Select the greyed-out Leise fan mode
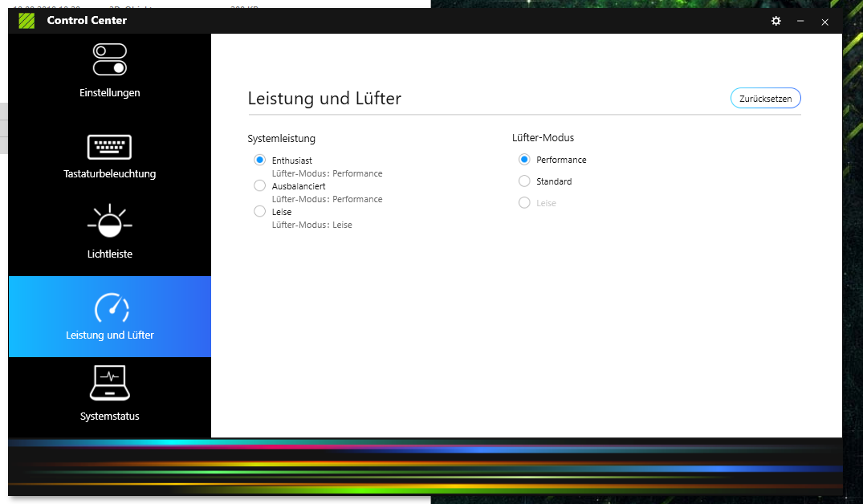The width and height of the screenshot is (863, 504). pyautogui.click(x=524, y=203)
